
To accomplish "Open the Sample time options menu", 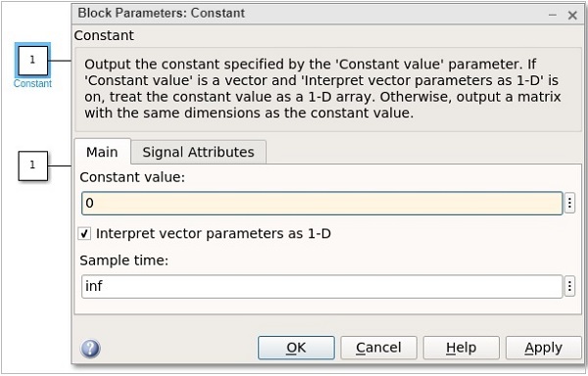I will click(x=569, y=287).
